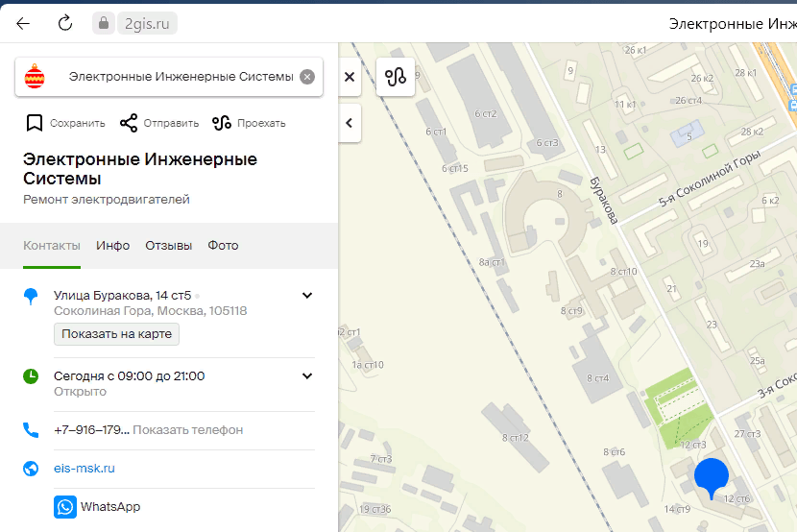
Task: Click the blue phone handset icon
Action: pos(31,430)
